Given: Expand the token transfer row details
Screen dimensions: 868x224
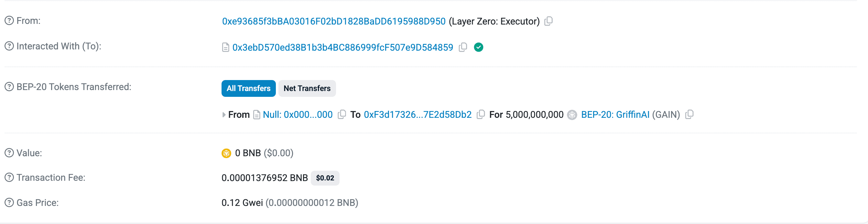Looking at the screenshot, I should 224,114.
